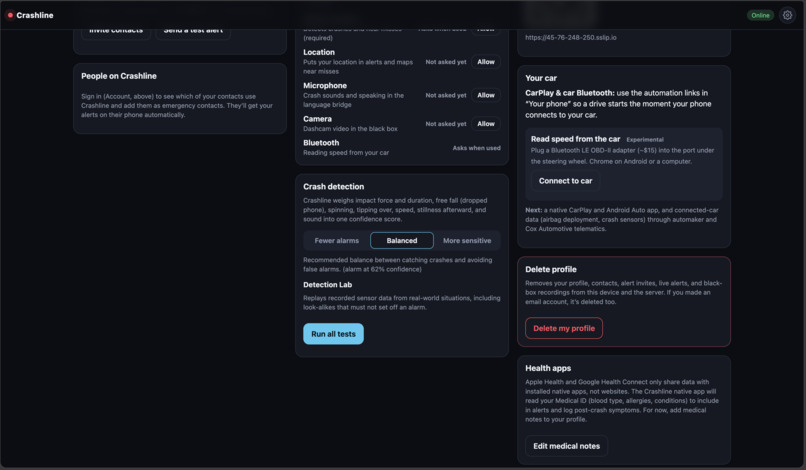This screenshot has height=470, width=806.
Task: Select Balanced sensitivity option
Action: click(x=402, y=240)
